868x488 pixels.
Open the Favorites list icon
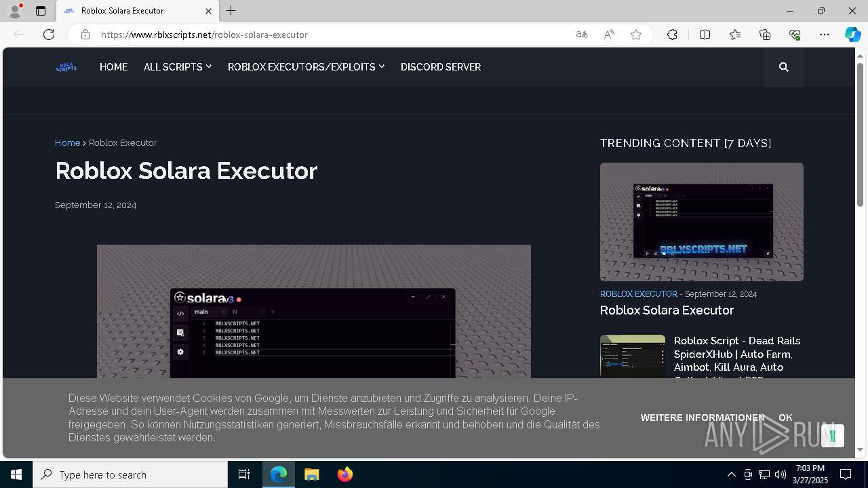click(735, 35)
